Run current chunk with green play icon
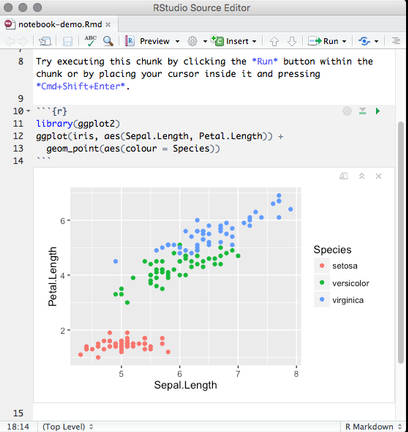 click(x=378, y=111)
